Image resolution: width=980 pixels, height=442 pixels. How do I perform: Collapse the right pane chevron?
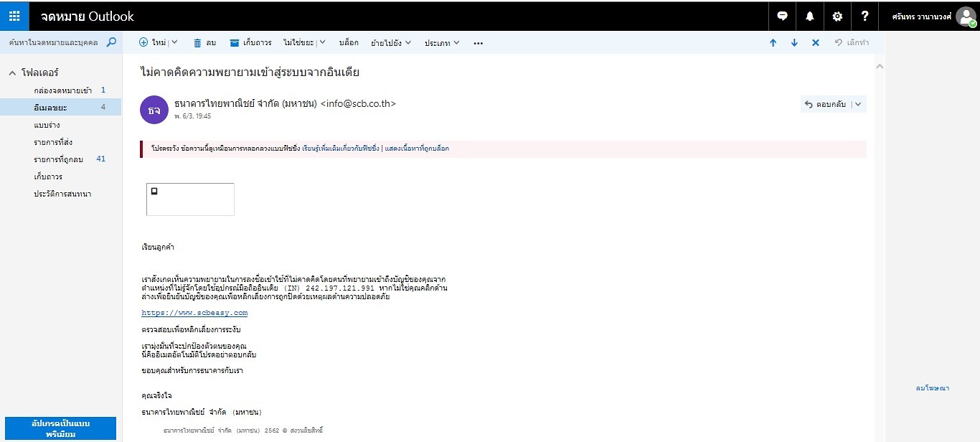pos(879,66)
